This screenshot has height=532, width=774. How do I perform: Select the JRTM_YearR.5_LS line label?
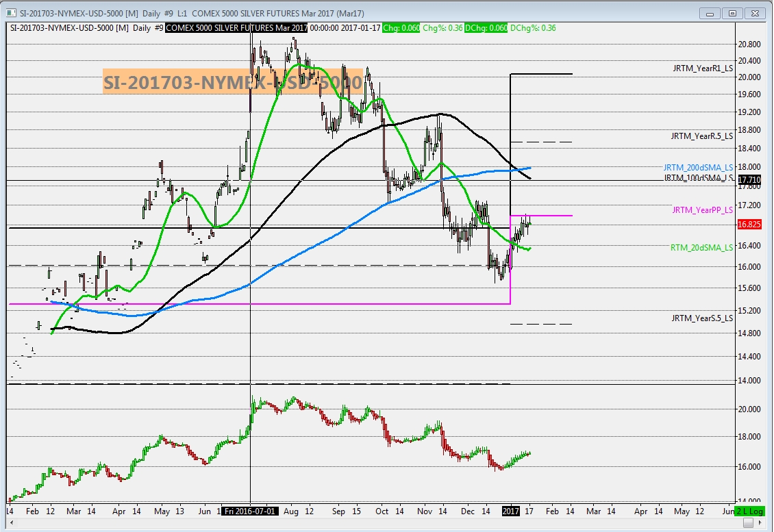[x=701, y=136]
